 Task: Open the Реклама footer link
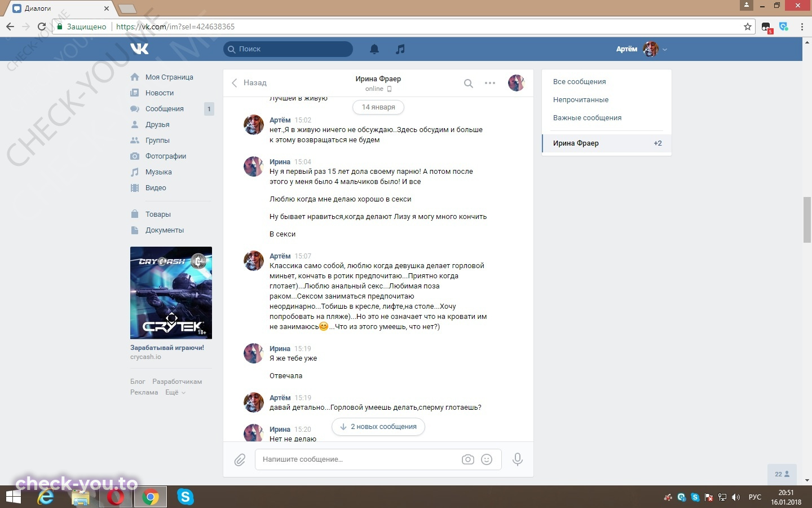click(x=144, y=392)
